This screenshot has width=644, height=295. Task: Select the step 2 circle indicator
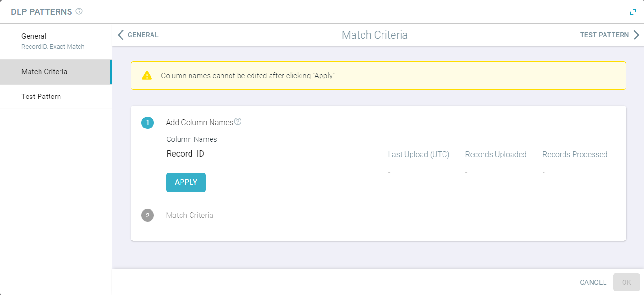click(x=148, y=215)
